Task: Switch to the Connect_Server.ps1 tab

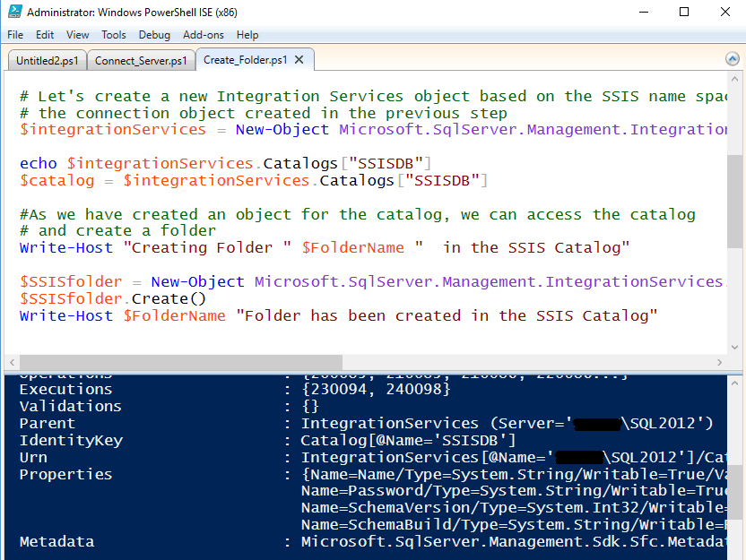Action: tap(141, 60)
